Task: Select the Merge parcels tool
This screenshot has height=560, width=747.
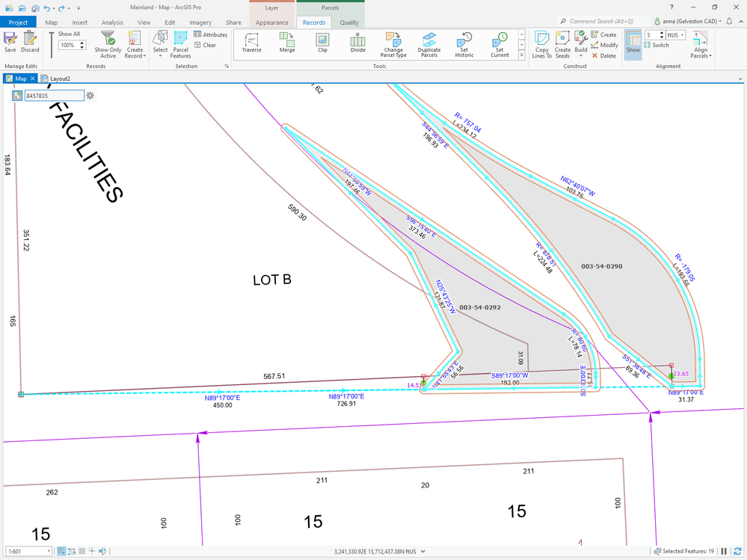Action: pos(287,43)
